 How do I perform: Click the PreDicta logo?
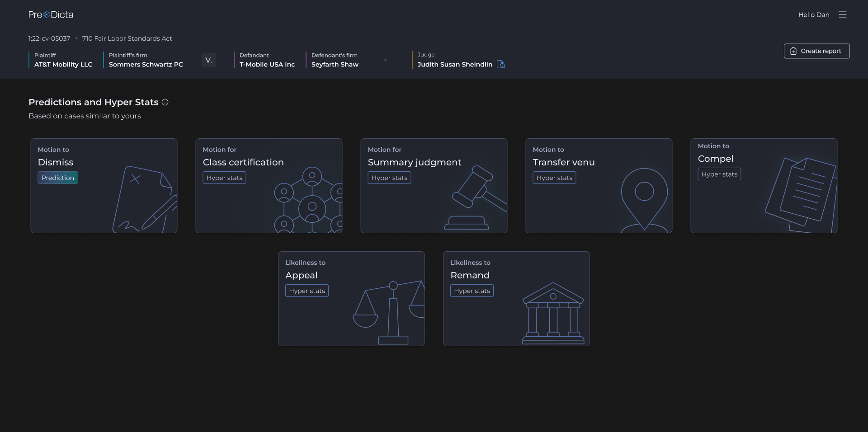click(51, 14)
